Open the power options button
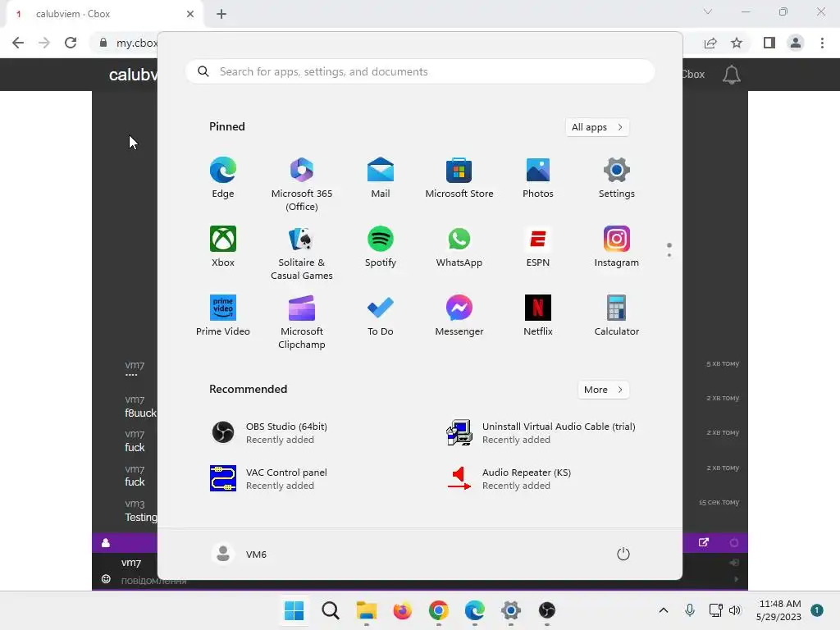 point(623,554)
